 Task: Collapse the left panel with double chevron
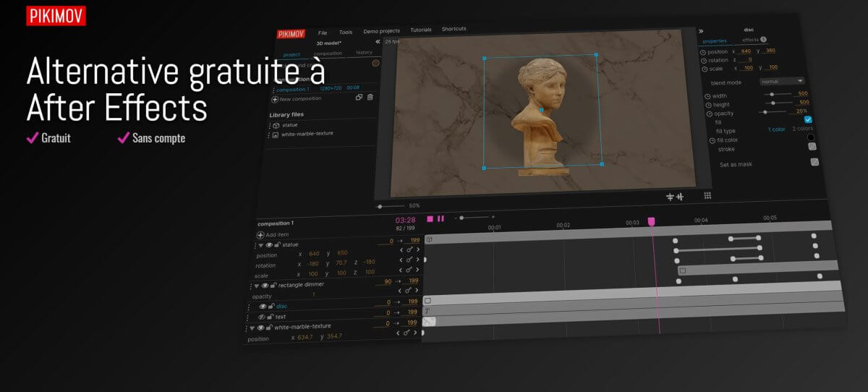378,42
